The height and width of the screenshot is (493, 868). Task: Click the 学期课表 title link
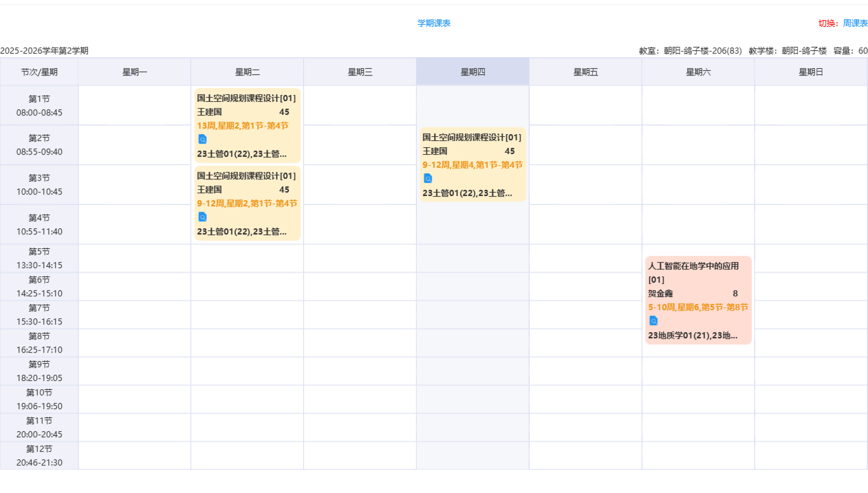click(434, 23)
